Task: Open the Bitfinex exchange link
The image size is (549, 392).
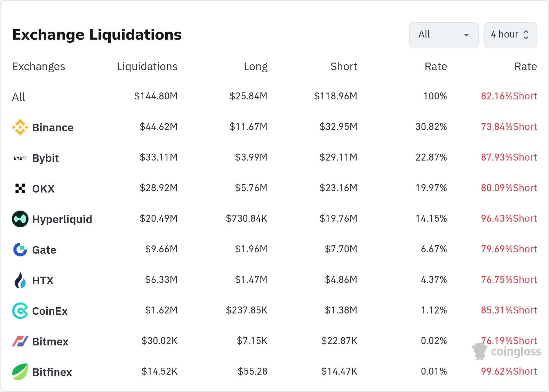Action: (52, 372)
